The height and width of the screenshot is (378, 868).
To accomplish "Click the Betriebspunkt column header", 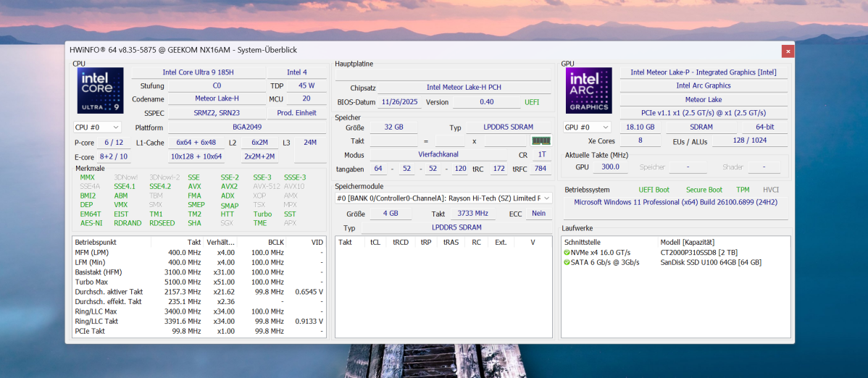I will [x=112, y=243].
